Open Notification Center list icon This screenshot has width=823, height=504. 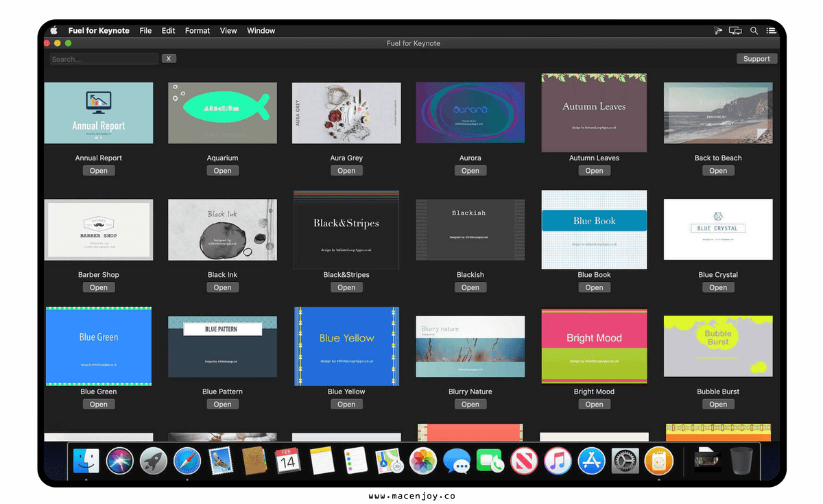[772, 30]
